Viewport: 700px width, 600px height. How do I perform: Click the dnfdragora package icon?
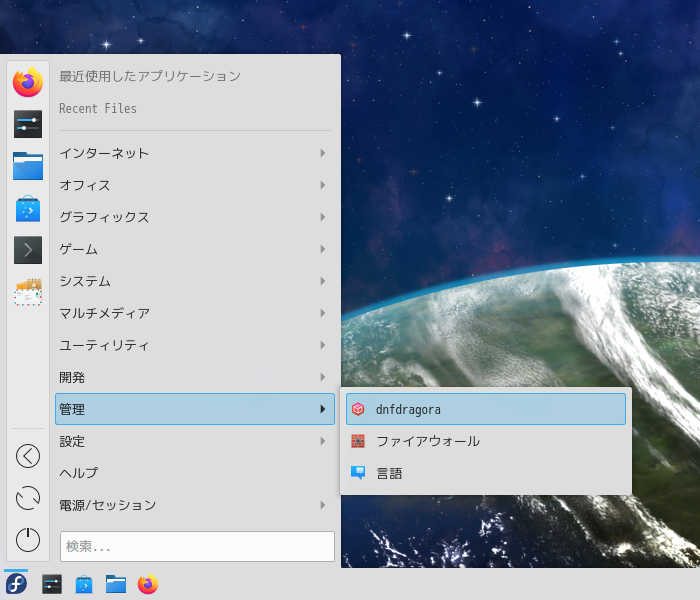(358, 409)
